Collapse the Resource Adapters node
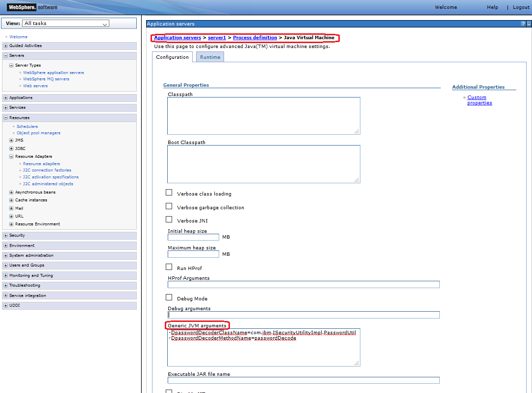The height and width of the screenshot is (393, 532). [x=11, y=157]
